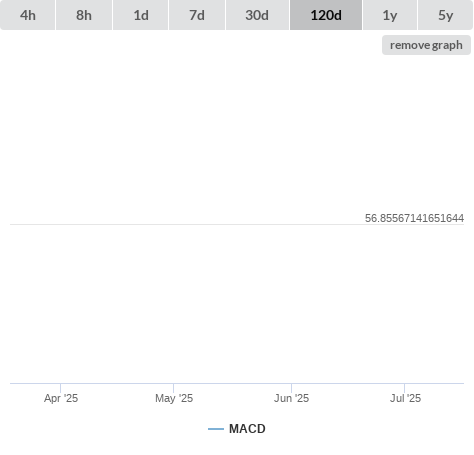Toggle the MACD legend label
The width and height of the screenshot is (474, 455).
247,429
